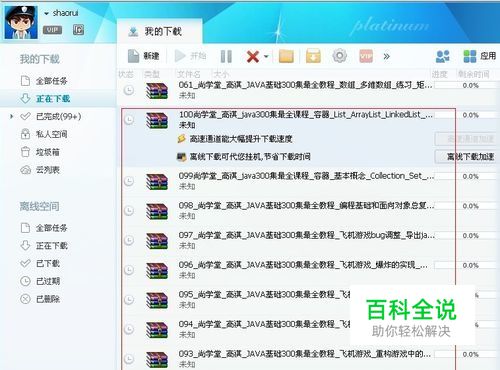The image size is (500, 370).
Task: Click the clock status icon of 095 row
Action: click(x=129, y=300)
